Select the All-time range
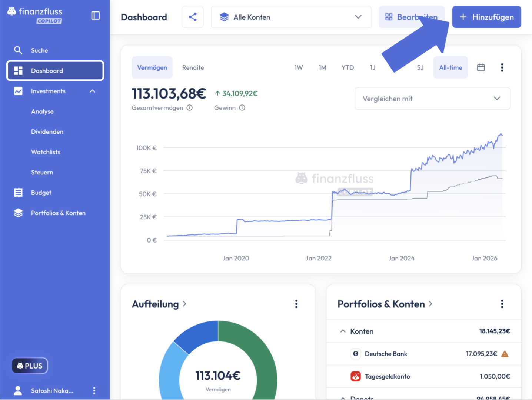The height and width of the screenshot is (400, 532). [450, 67]
